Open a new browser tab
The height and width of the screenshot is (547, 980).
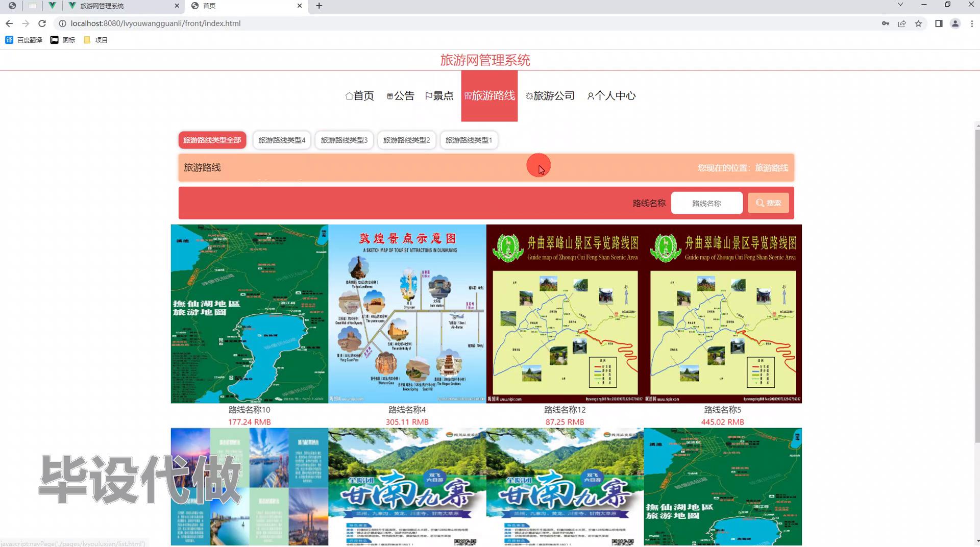tap(319, 6)
